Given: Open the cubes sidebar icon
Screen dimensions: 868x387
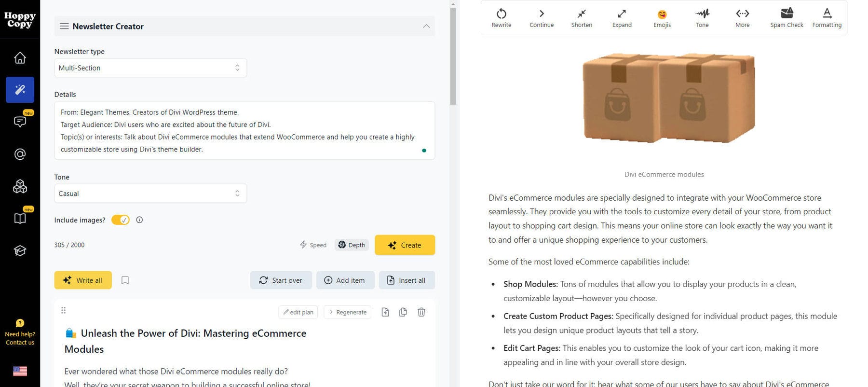Looking at the screenshot, I should (x=20, y=186).
